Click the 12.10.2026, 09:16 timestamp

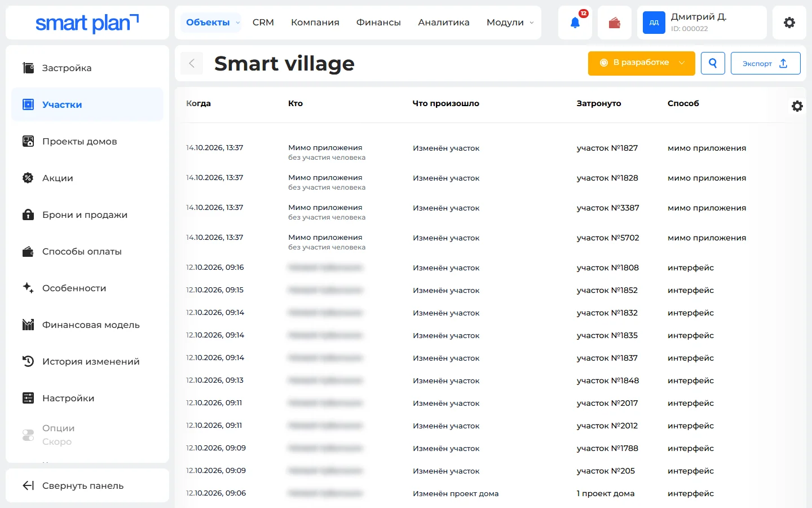click(x=215, y=268)
